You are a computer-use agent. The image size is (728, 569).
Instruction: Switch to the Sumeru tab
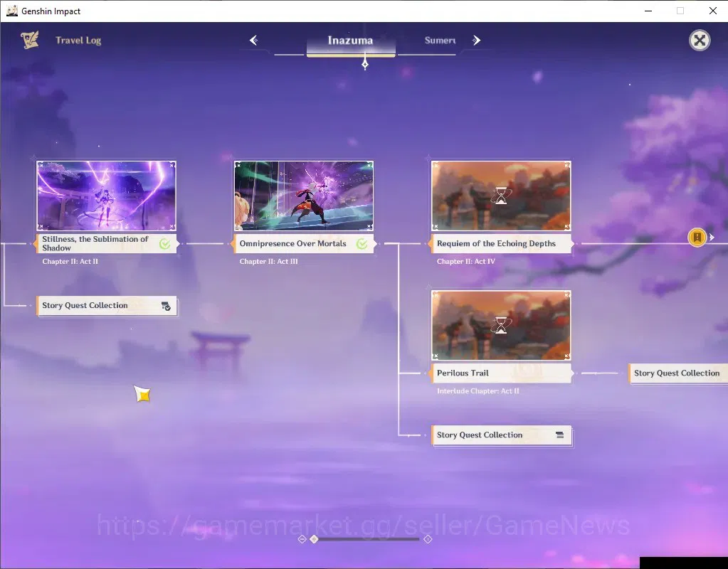440,41
